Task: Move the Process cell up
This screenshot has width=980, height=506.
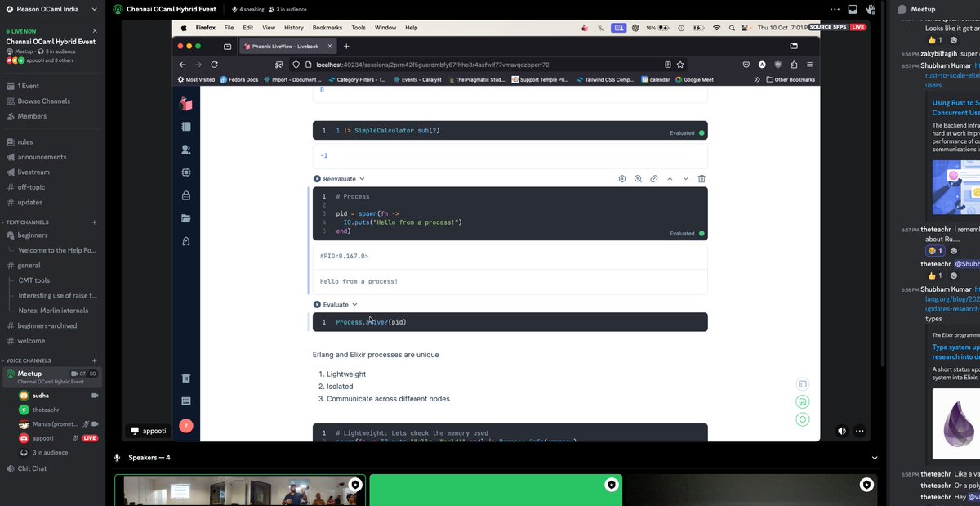Action: point(670,178)
